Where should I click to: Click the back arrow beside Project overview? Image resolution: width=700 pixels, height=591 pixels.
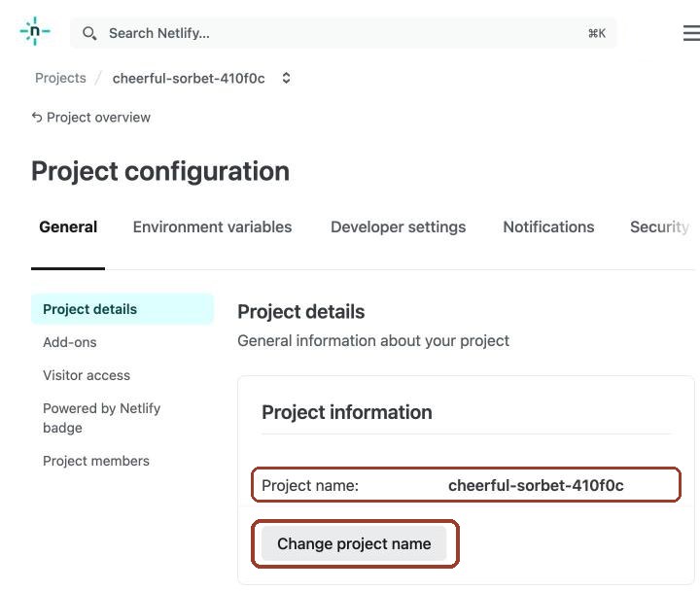[x=37, y=118]
